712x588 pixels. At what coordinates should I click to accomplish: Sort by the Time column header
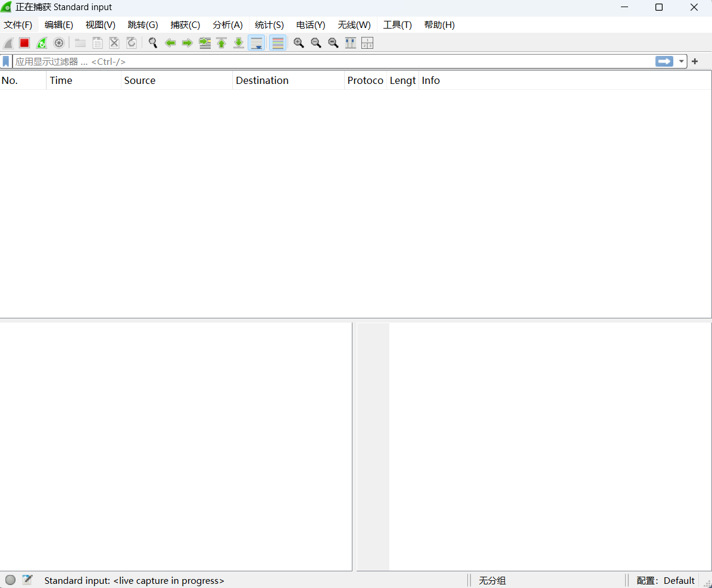coord(83,80)
